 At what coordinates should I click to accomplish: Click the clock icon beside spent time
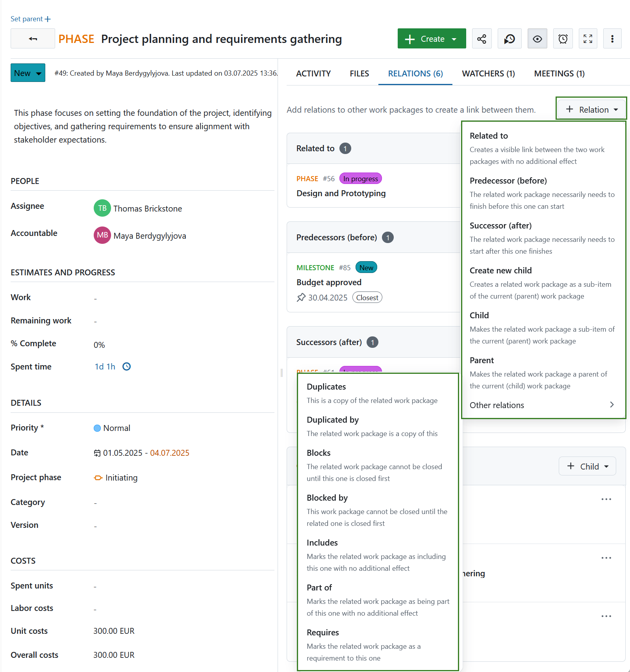point(126,366)
